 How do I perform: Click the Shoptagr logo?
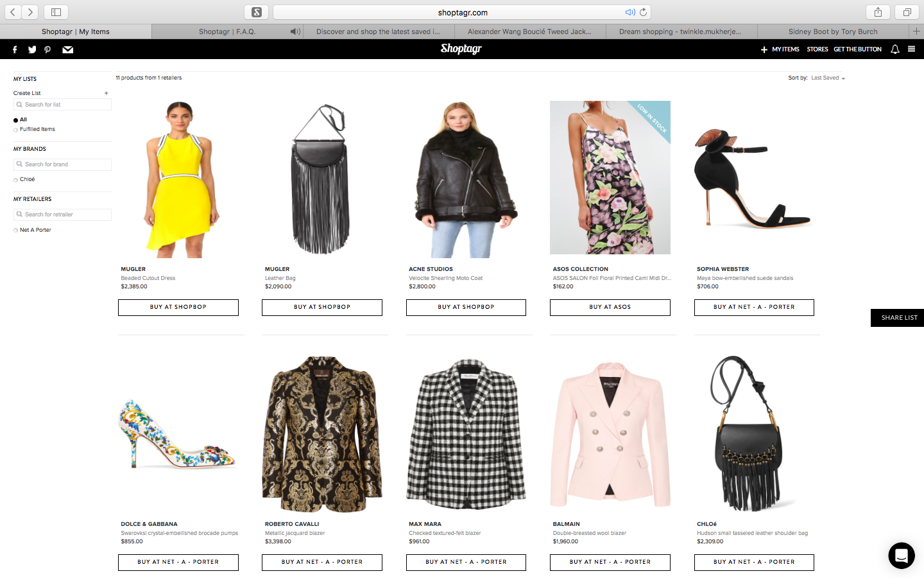pyautogui.click(x=461, y=49)
